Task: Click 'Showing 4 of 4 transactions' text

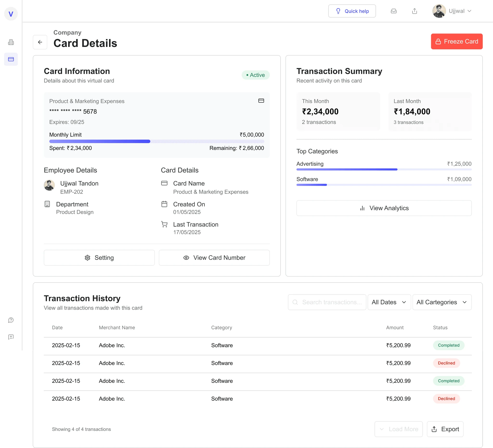Action: pos(81,429)
